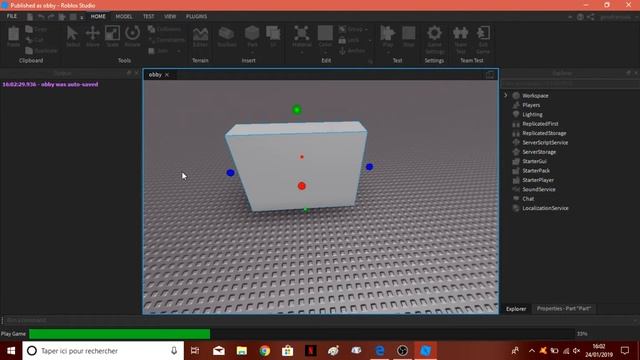Select ReplicatedFirst in Explorer

pos(540,124)
